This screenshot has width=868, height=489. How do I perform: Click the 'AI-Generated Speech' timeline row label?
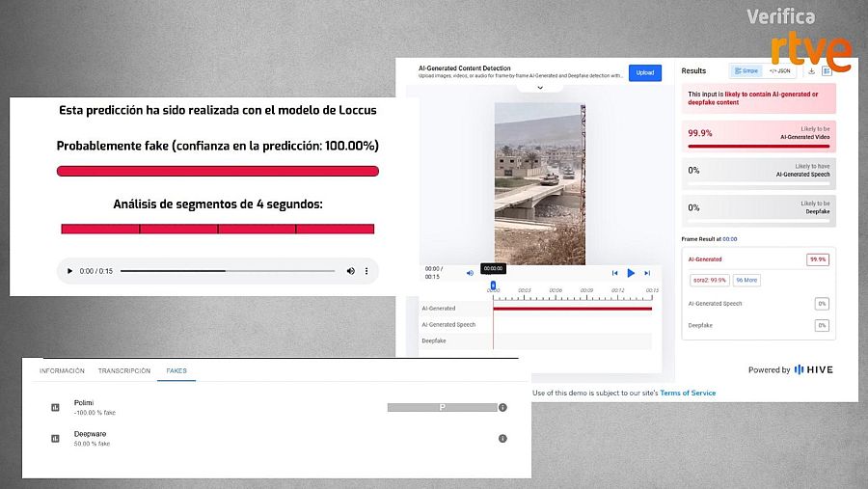[448, 324]
